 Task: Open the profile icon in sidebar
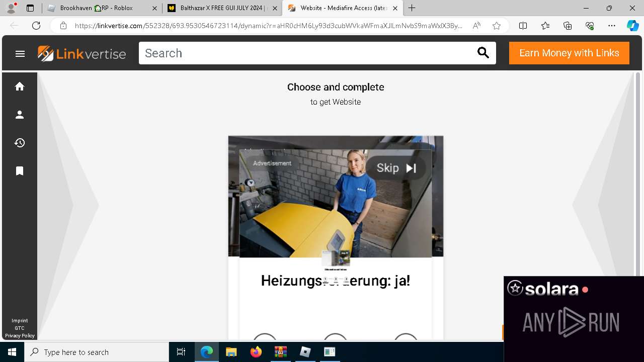(20, 115)
